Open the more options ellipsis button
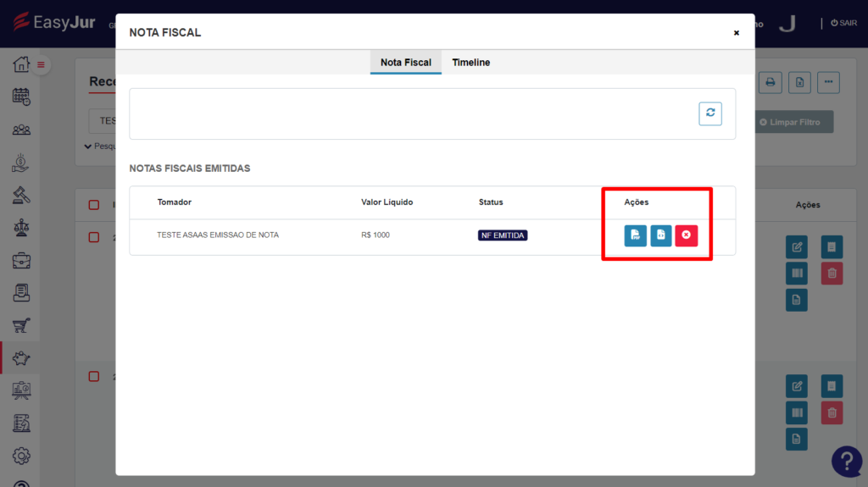 point(828,82)
